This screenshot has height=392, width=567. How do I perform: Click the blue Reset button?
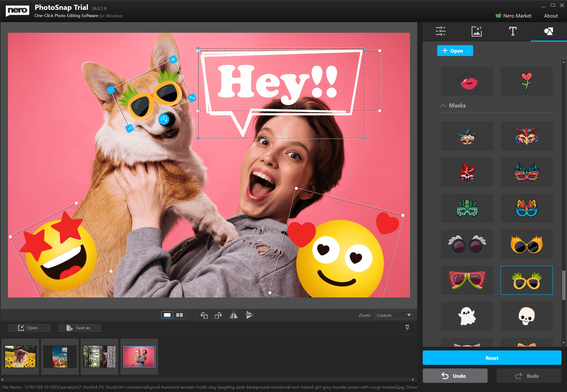pos(491,358)
